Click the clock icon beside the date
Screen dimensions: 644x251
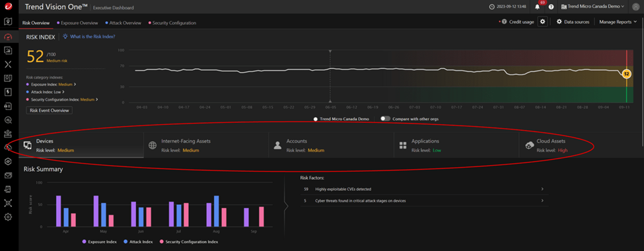click(492, 7)
